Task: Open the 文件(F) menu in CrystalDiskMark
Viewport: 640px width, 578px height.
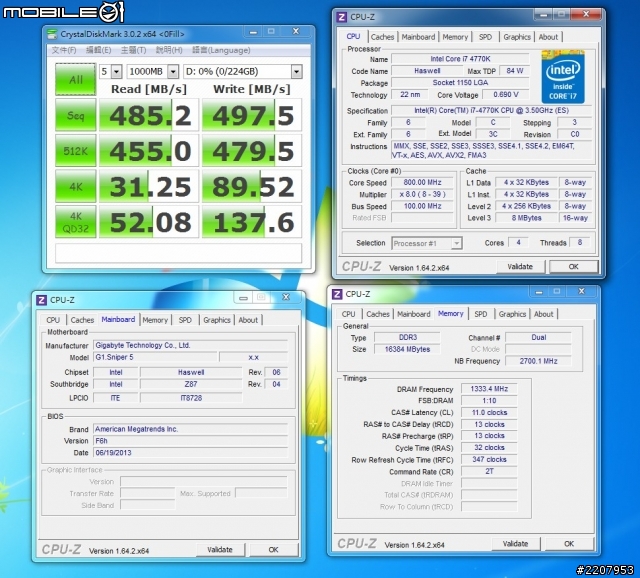Action: tap(64, 50)
